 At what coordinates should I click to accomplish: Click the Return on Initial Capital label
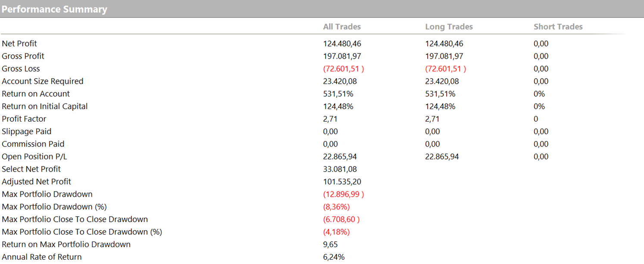44,106
